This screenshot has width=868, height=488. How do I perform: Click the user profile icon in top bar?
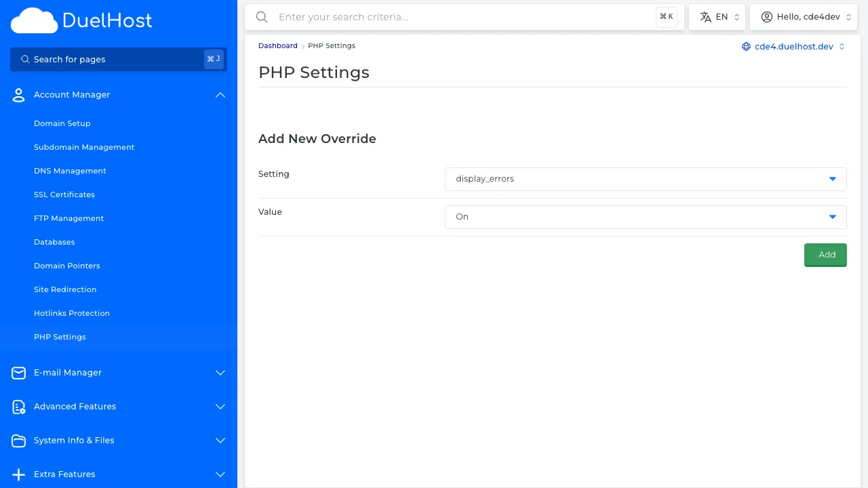[x=767, y=16]
